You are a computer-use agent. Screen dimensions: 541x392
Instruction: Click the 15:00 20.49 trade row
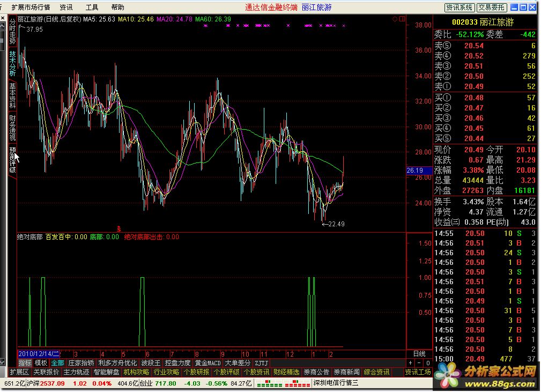485,359
